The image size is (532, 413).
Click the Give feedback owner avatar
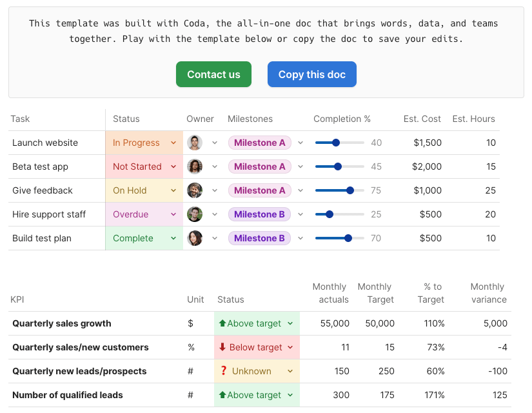click(195, 190)
